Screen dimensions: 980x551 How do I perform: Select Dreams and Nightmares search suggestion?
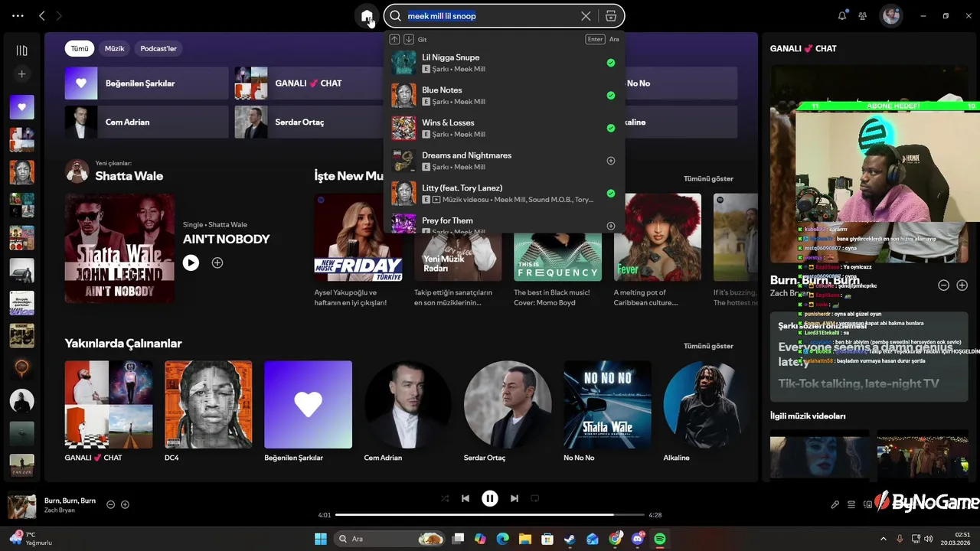click(505, 161)
